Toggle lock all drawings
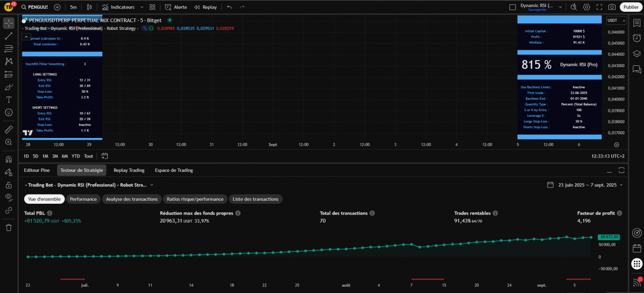Viewport: 644px width, 293px height. tap(9, 185)
